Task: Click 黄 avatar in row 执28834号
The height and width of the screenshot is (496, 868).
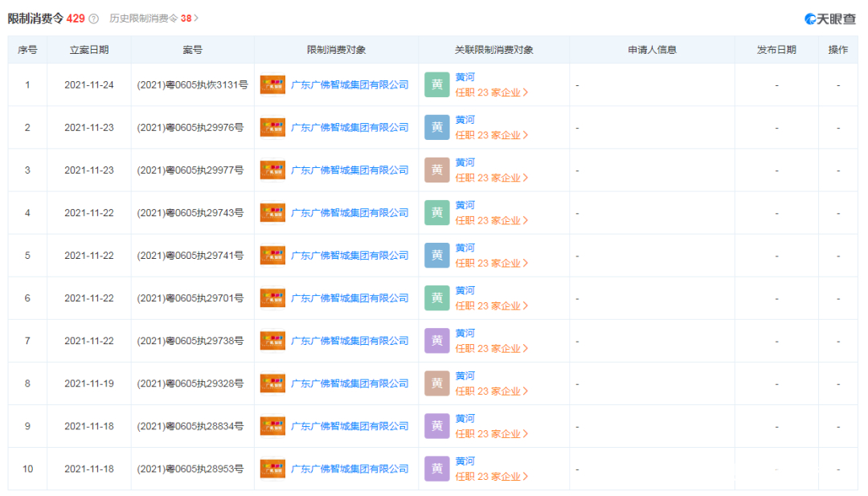Action: (436, 426)
